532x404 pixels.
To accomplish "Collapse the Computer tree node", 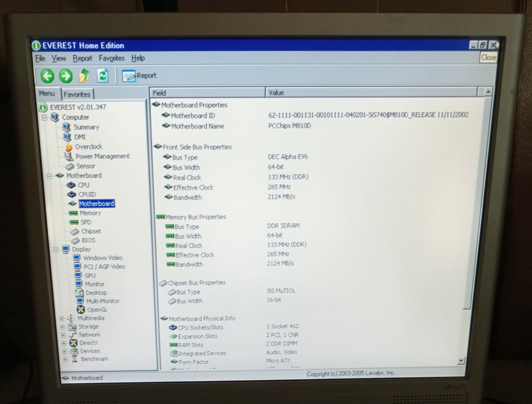I will [x=45, y=118].
